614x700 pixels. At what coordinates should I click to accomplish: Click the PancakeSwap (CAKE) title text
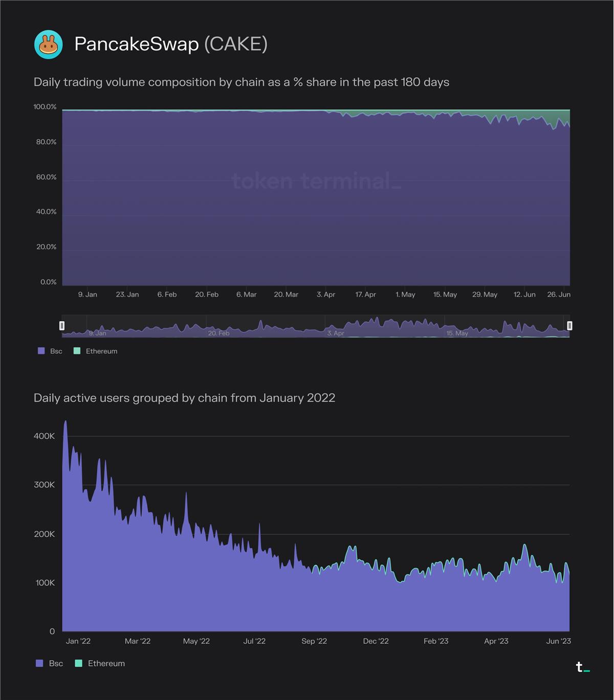(171, 44)
